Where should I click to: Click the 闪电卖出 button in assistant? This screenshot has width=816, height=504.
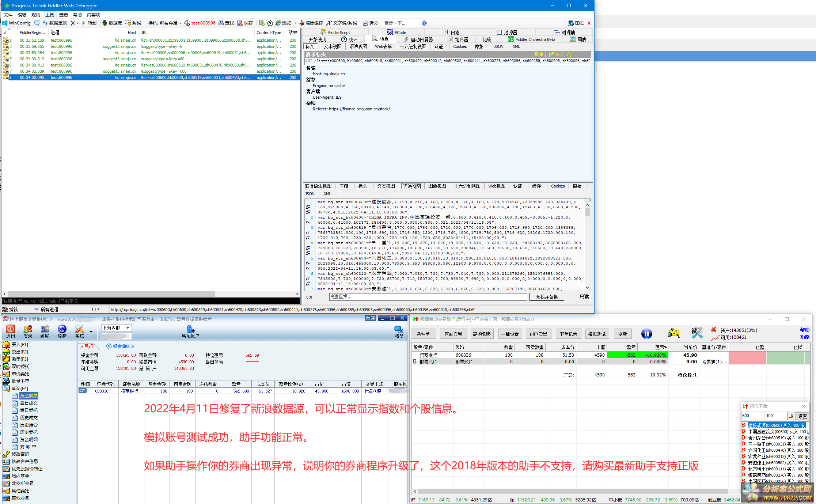539,334
